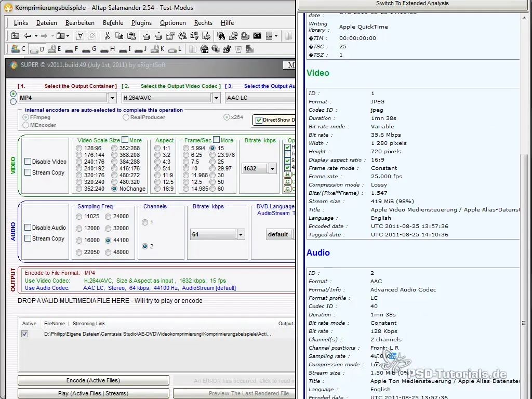Select MEncoder encoder option
The height and width of the screenshot is (399, 532).
25,125
